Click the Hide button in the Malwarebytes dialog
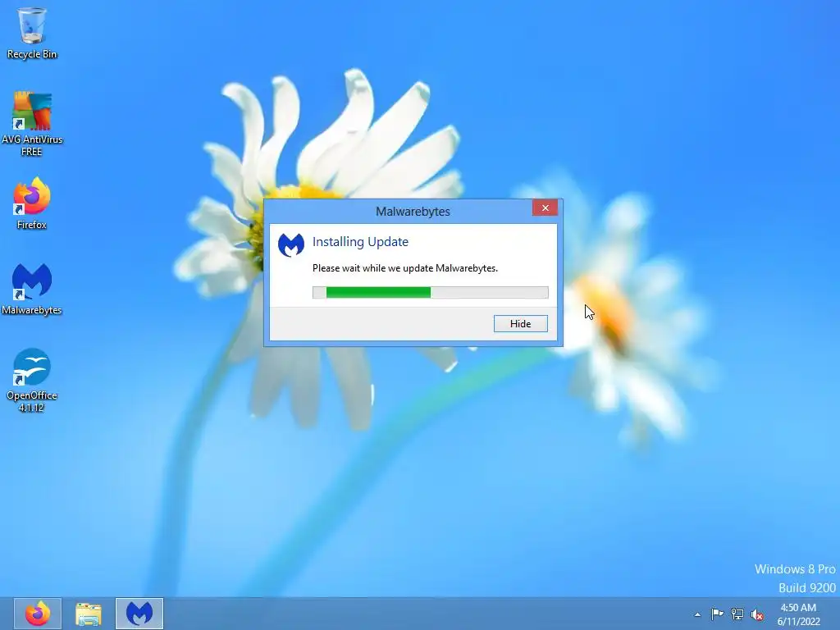 [520, 323]
